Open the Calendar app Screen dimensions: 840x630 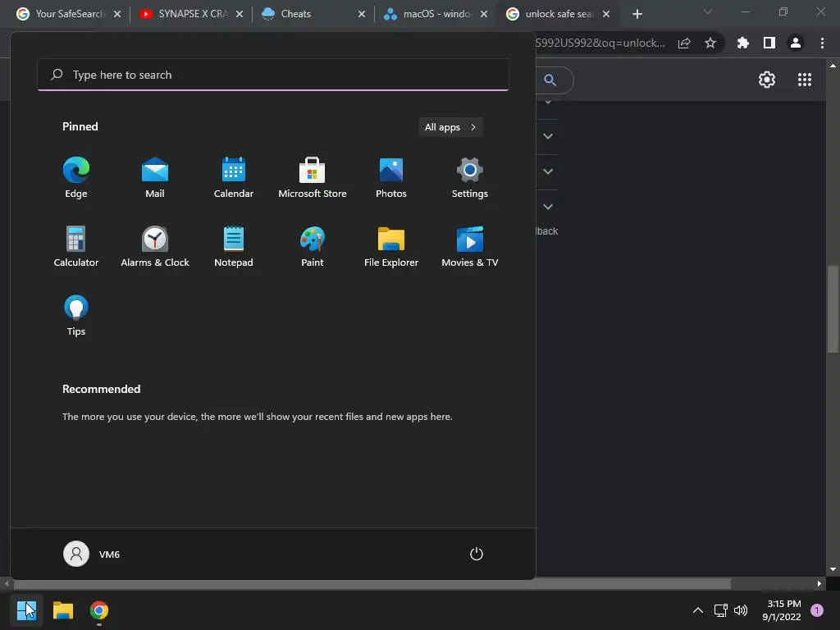234,178
